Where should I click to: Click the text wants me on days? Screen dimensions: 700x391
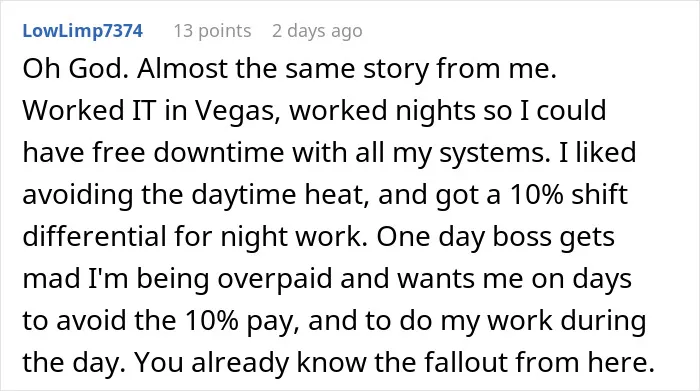coord(514,279)
